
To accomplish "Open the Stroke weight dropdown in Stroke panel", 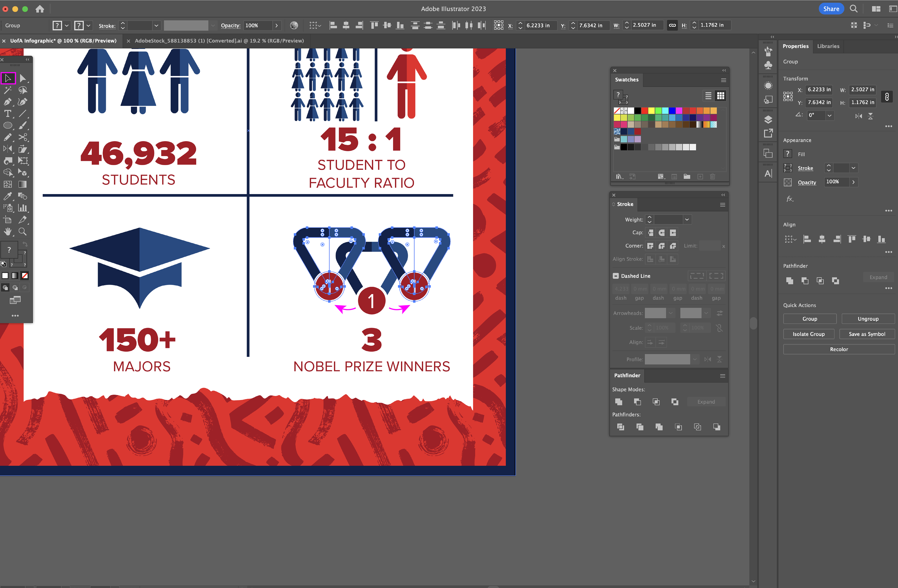I will point(687,219).
